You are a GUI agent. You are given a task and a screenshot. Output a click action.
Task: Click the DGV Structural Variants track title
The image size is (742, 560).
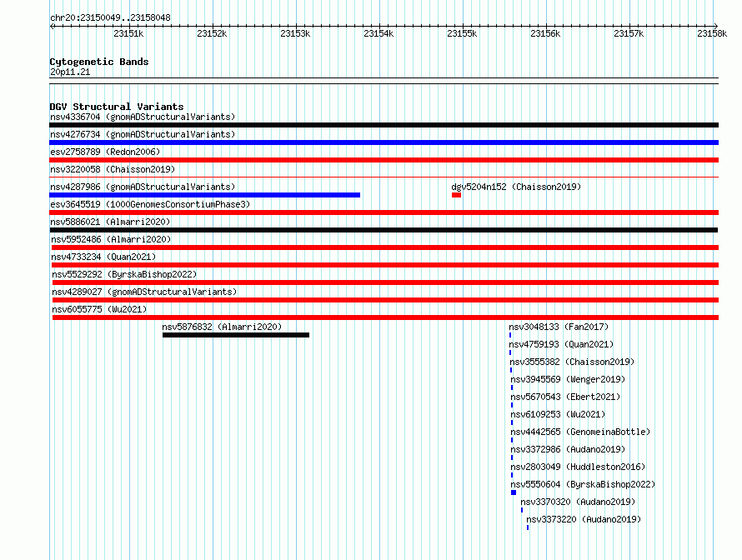pos(117,107)
